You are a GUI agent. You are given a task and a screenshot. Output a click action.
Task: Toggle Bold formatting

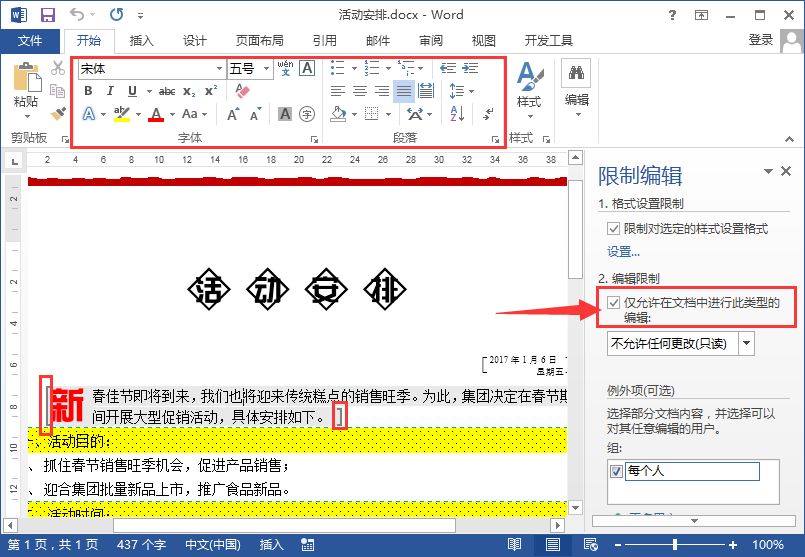(x=88, y=91)
